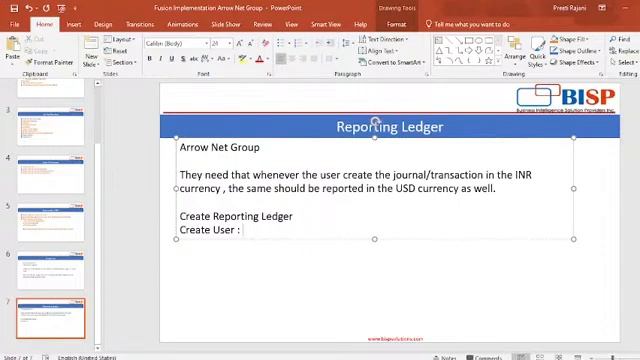The width and height of the screenshot is (640, 360).
Task: Click Tell me what you want to do
Action: [x=467, y=24]
